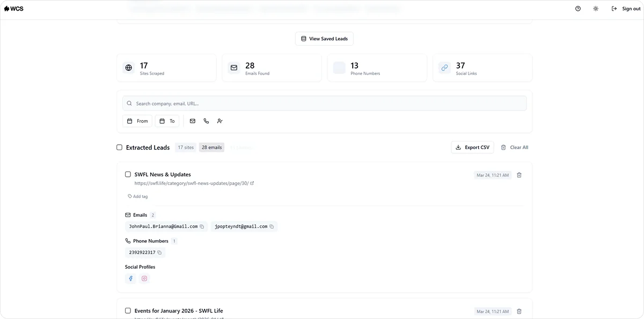Click the Phone Numbers section handset icon
Screen dimensions: 644x319
point(128,241)
